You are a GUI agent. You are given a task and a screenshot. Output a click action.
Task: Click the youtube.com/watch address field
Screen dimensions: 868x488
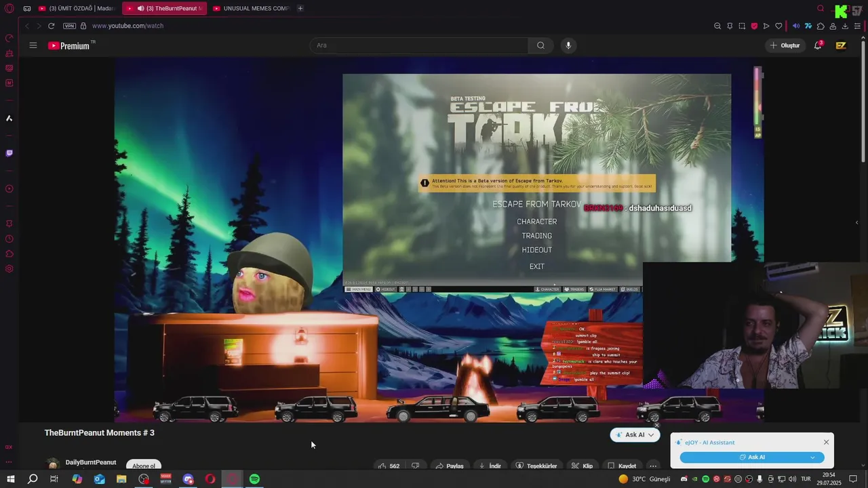127,26
